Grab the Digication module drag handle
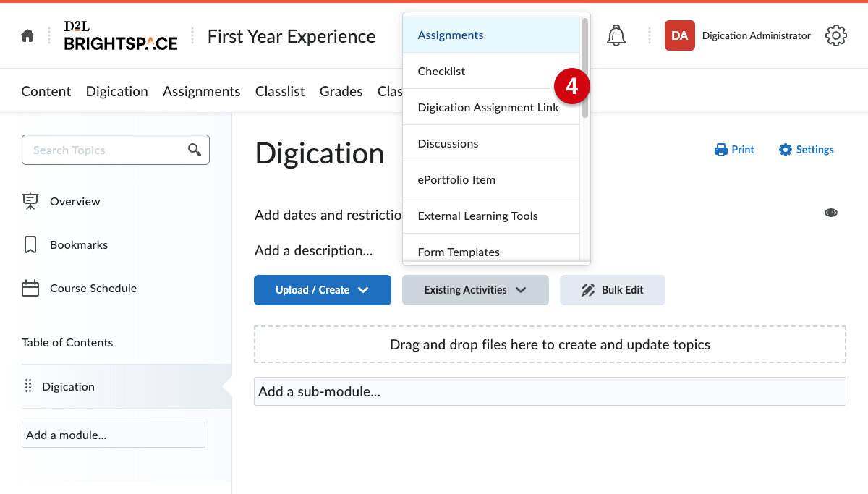Viewport: 868px width, 494px height. [28, 386]
